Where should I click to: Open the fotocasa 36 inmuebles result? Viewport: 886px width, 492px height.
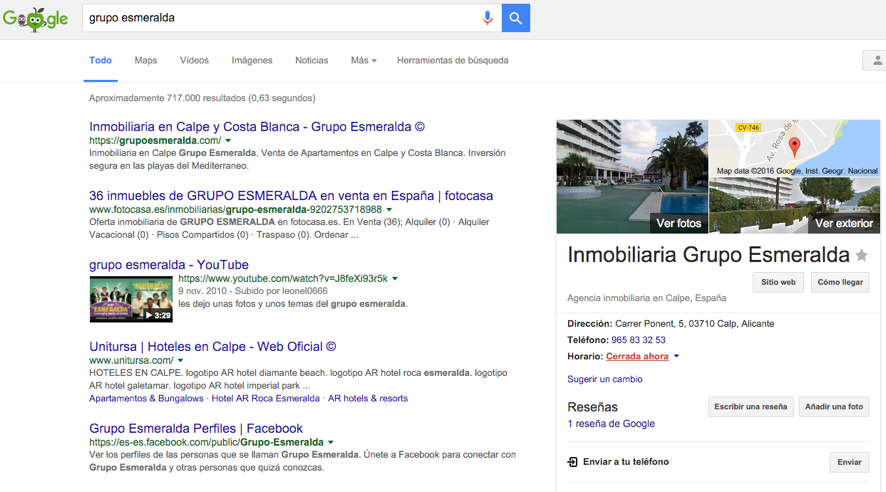coord(291,195)
